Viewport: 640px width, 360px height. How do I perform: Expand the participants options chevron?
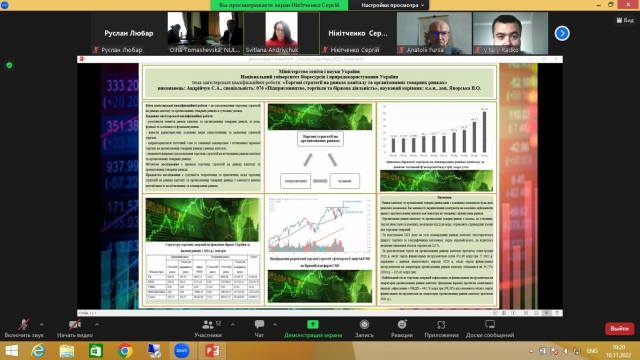[233, 324]
